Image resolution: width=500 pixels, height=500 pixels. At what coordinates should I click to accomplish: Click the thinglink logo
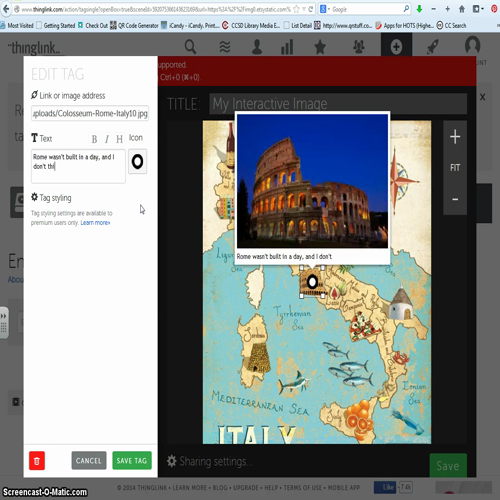click(x=34, y=48)
